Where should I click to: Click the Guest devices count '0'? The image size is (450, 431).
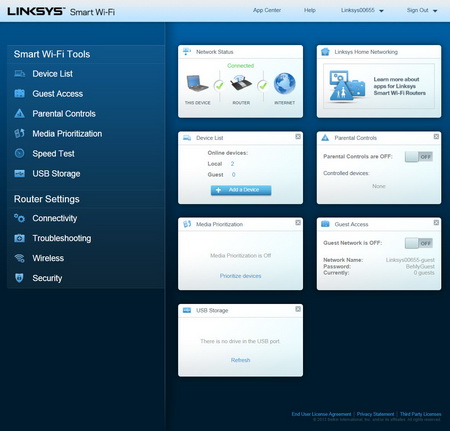point(233,175)
